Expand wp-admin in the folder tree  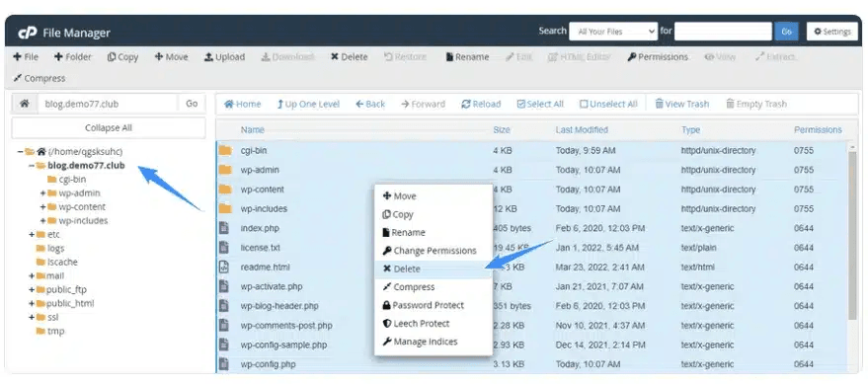42,193
